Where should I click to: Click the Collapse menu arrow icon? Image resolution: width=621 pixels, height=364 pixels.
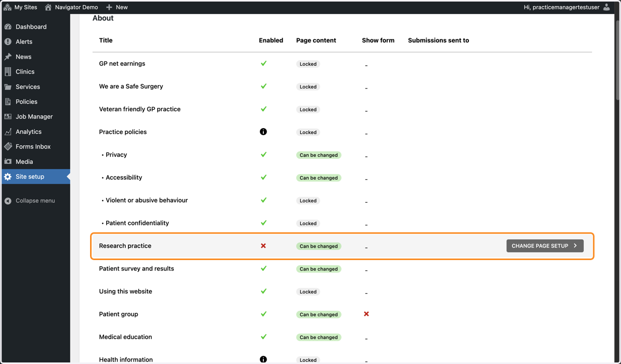(x=8, y=201)
